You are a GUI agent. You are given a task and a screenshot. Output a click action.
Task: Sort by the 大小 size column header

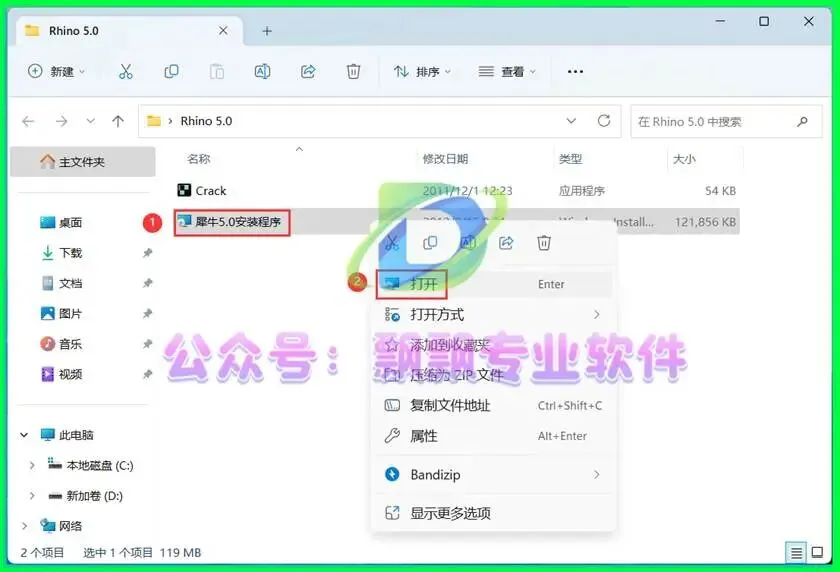(x=684, y=159)
